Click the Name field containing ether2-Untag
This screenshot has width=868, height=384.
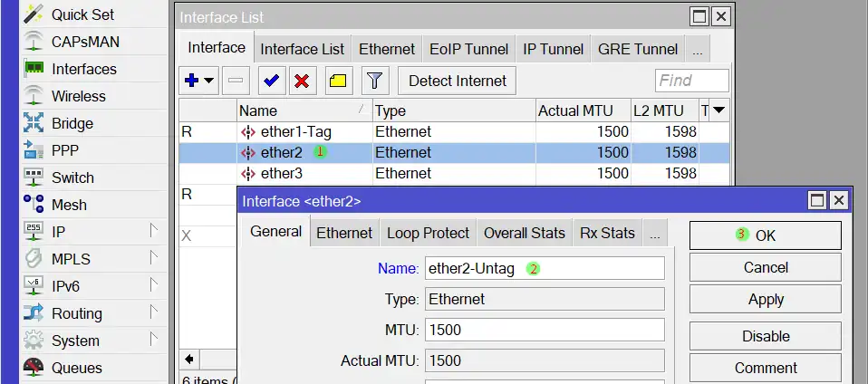(544, 268)
